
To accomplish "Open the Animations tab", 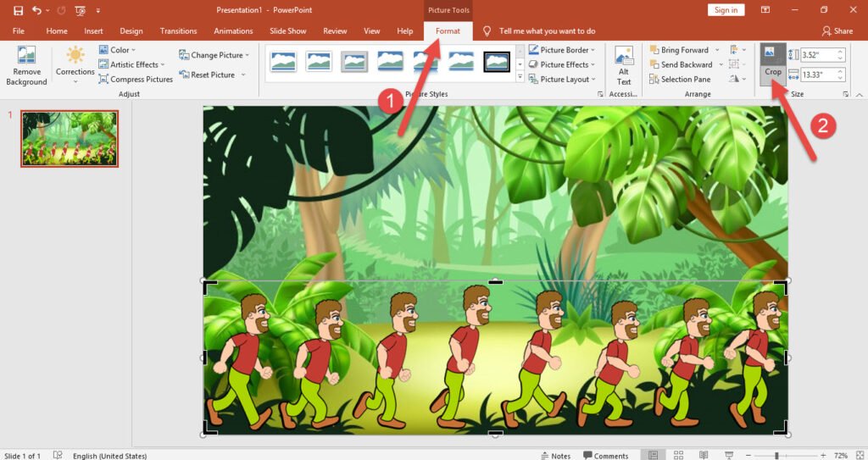I will point(233,31).
